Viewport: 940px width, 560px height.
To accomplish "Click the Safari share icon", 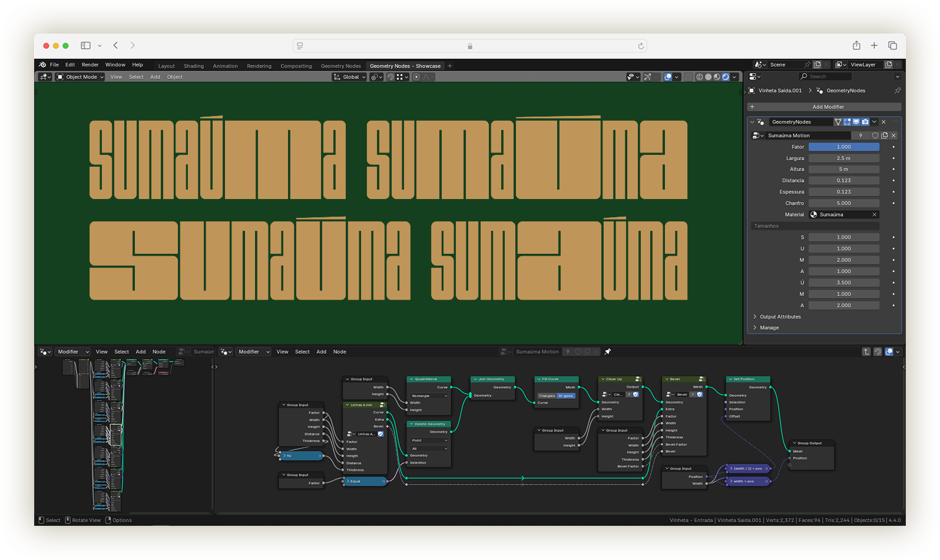I will [x=856, y=45].
